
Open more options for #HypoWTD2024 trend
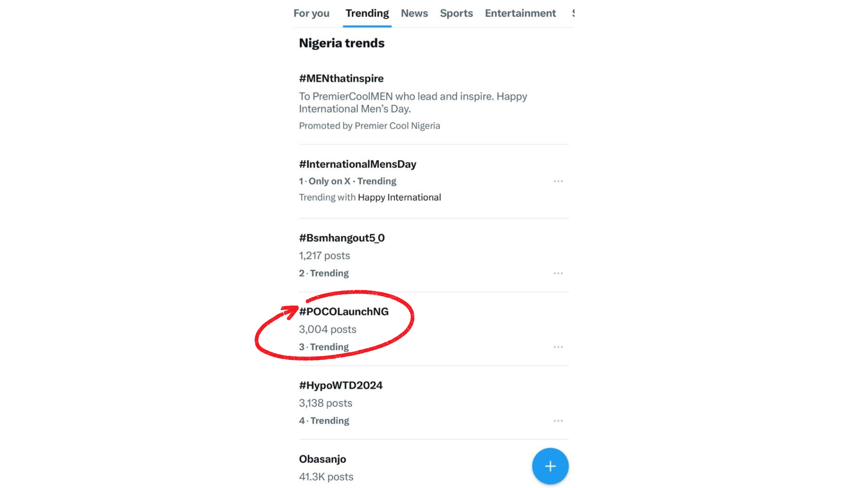[x=558, y=421]
